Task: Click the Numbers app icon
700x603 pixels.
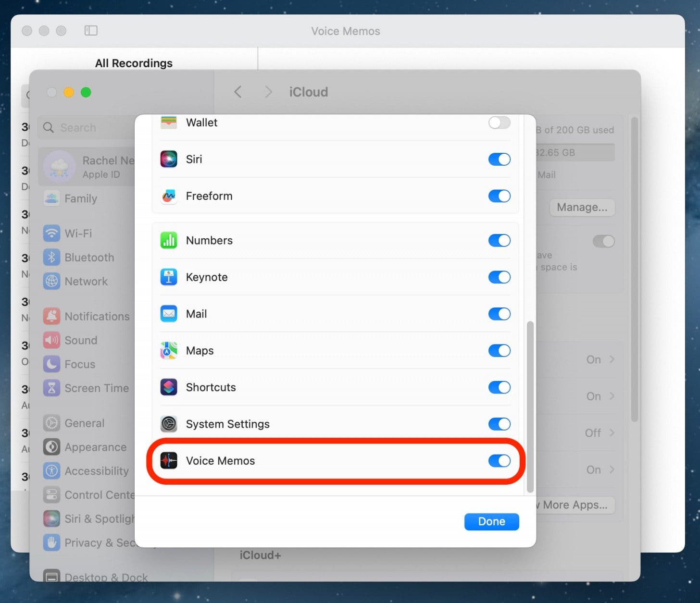Action: click(169, 240)
